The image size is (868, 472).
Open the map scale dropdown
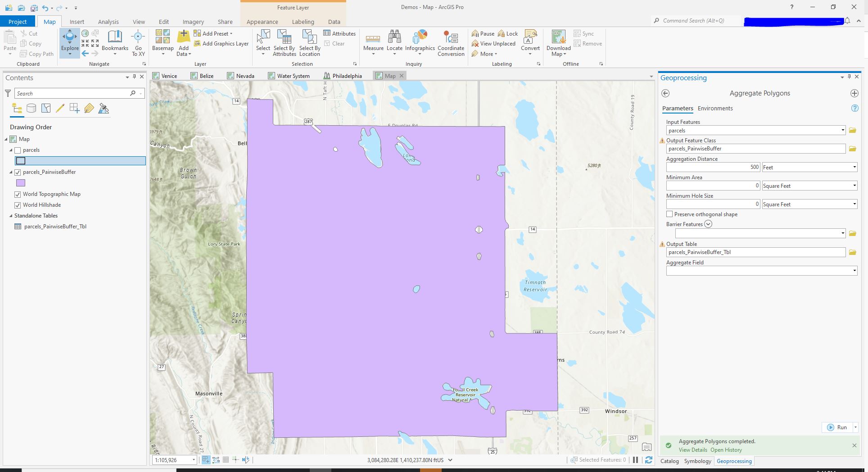click(193, 460)
